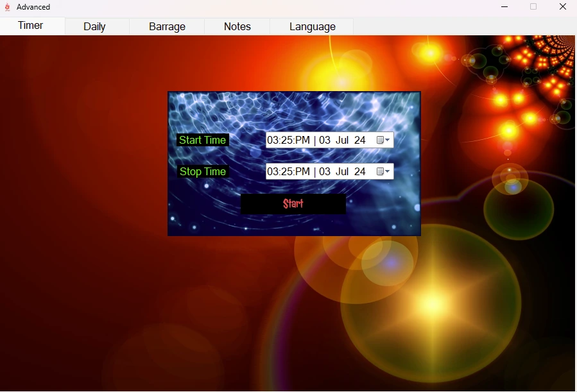Open the Start Time calendar dropdown
The image size is (577, 392).
coord(383,140)
